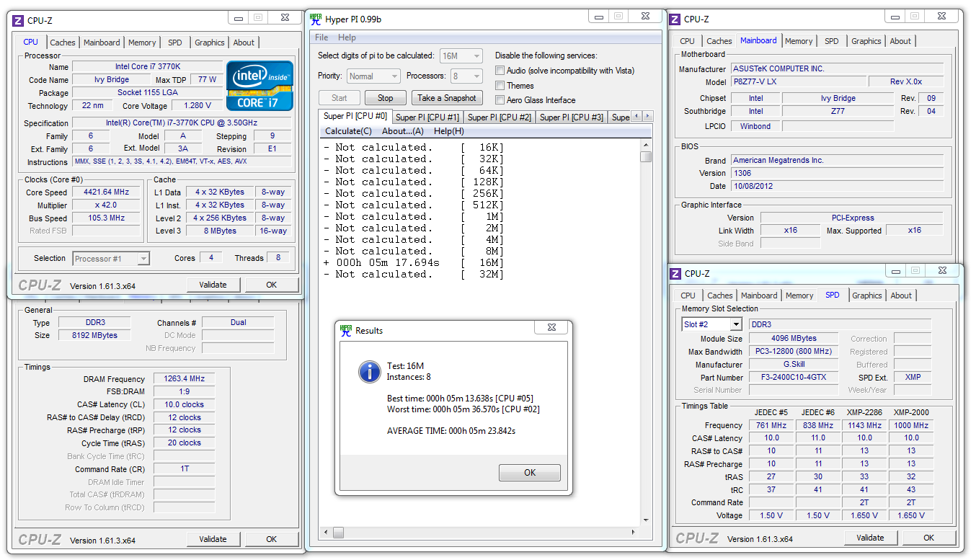Click the CPU-Z icon in the SPD window title bar

tap(675, 273)
